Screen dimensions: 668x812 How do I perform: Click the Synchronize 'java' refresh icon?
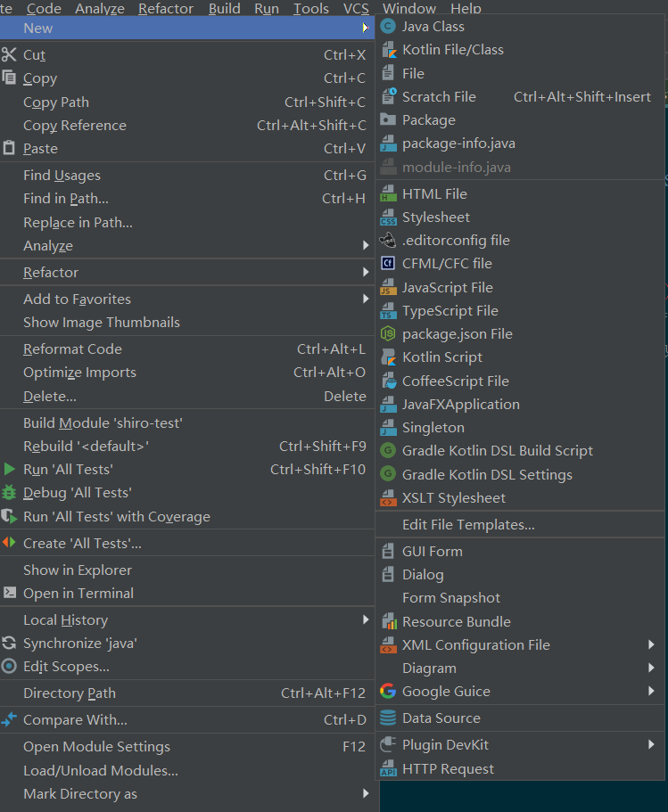(x=9, y=644)
